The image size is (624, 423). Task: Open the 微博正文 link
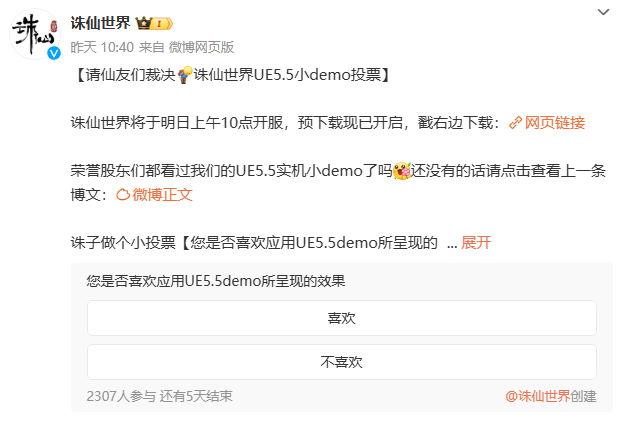click(x=162, y=195)
